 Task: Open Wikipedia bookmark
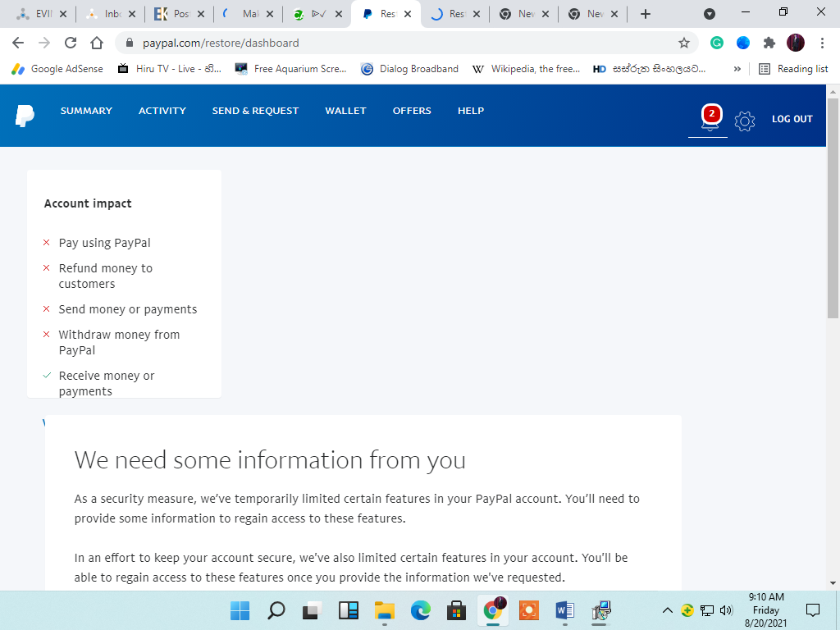(x=526, y=69)
